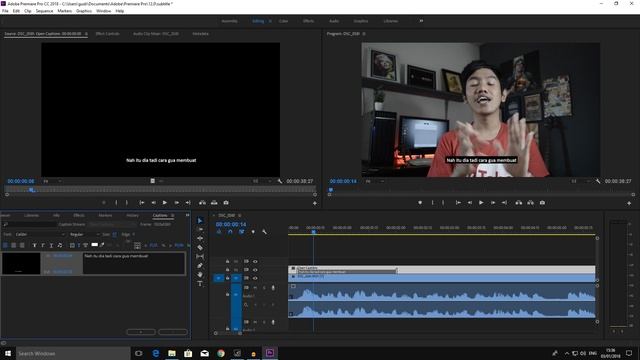Click the Source monitor playhead scrub bar
The width and height of the screenshot is (640, 360).
(x=159, y=190)
